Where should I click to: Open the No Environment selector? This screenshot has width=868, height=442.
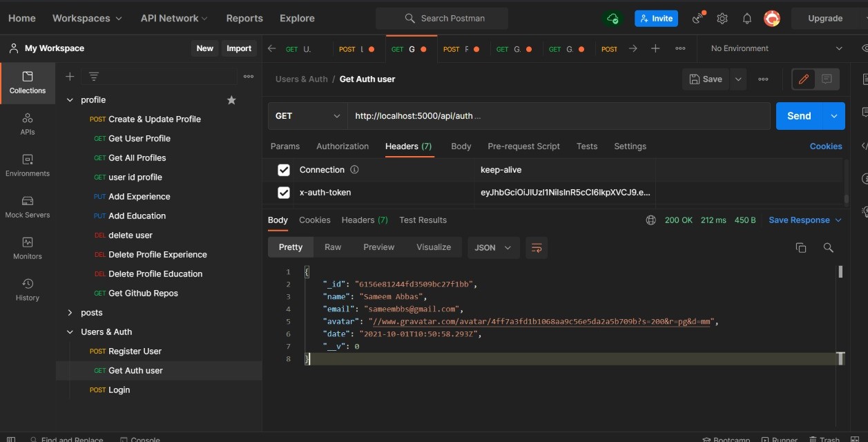(776, 49)
